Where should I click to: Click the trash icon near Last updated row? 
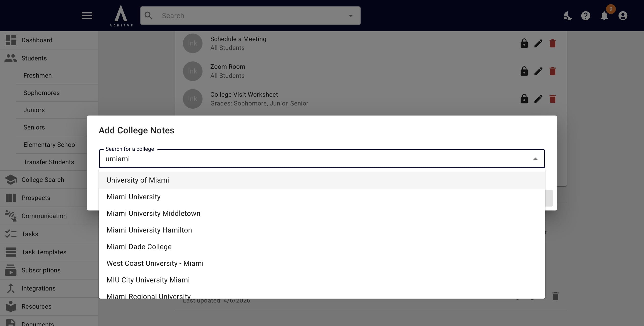point(556,296)
